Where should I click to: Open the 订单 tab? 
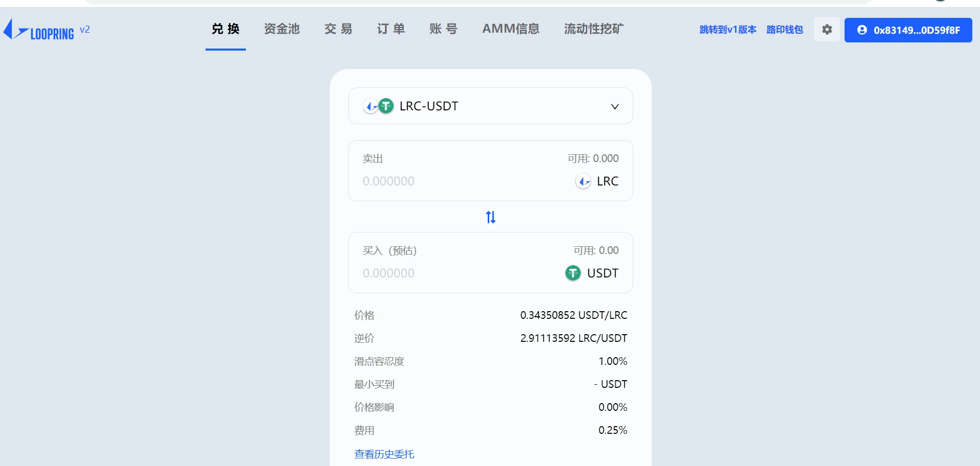(x=391, y=29)
